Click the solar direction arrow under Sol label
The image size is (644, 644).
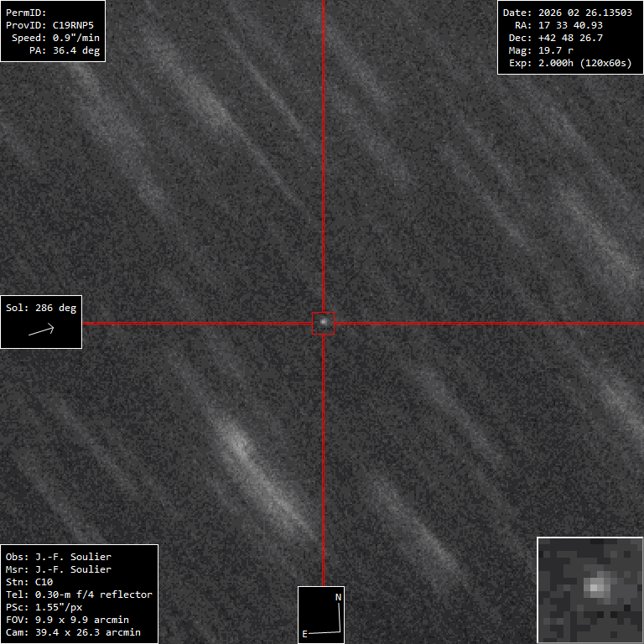41,330
